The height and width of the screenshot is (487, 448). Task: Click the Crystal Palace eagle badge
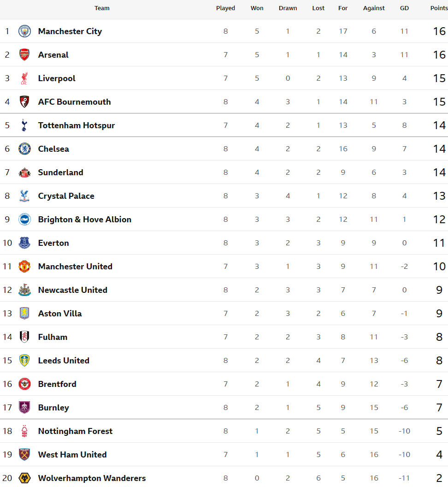pos(24,196)
